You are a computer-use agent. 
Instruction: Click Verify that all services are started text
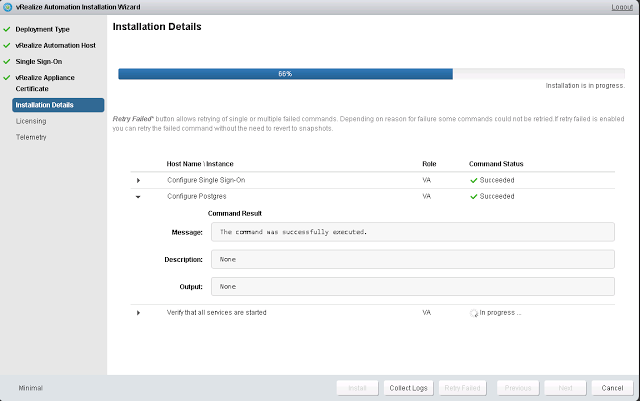click(x=217, y=312)
